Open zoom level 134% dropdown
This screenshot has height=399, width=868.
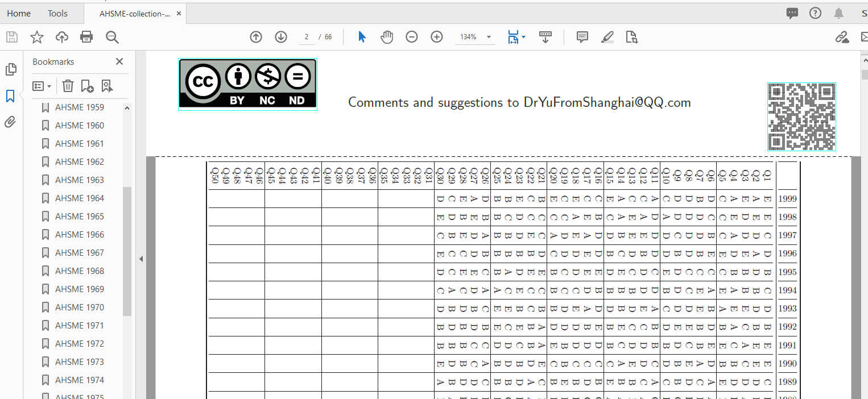(489, 38)
